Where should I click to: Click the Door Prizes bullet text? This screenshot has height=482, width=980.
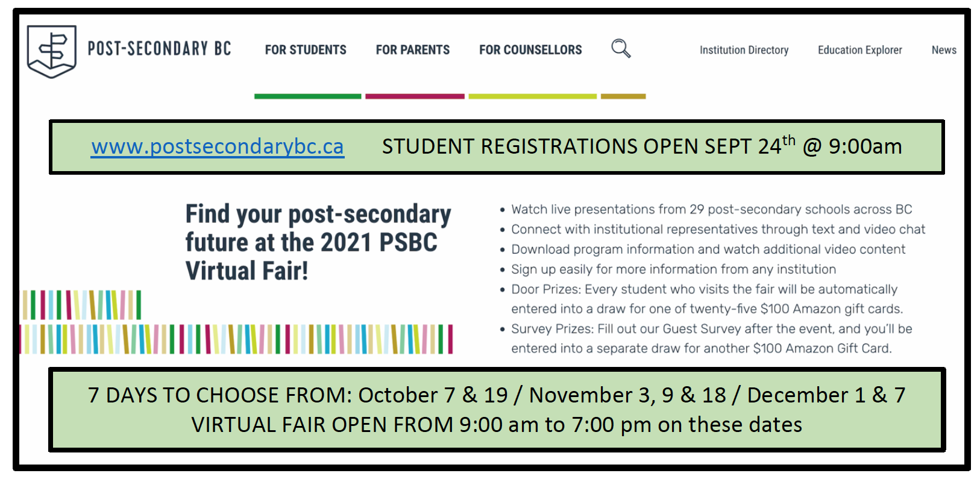704,299
